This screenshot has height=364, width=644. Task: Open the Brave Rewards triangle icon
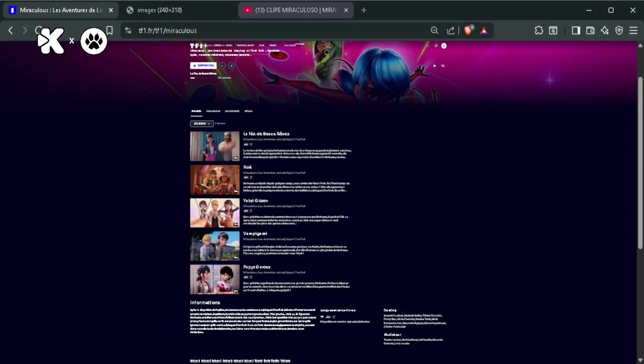click(484, 31)
